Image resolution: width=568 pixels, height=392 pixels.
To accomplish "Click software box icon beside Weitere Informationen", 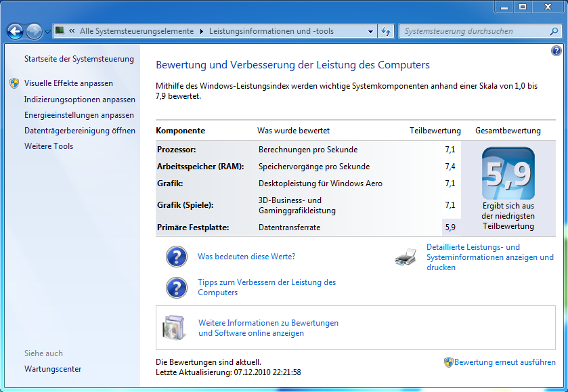I will click(174, 327).
